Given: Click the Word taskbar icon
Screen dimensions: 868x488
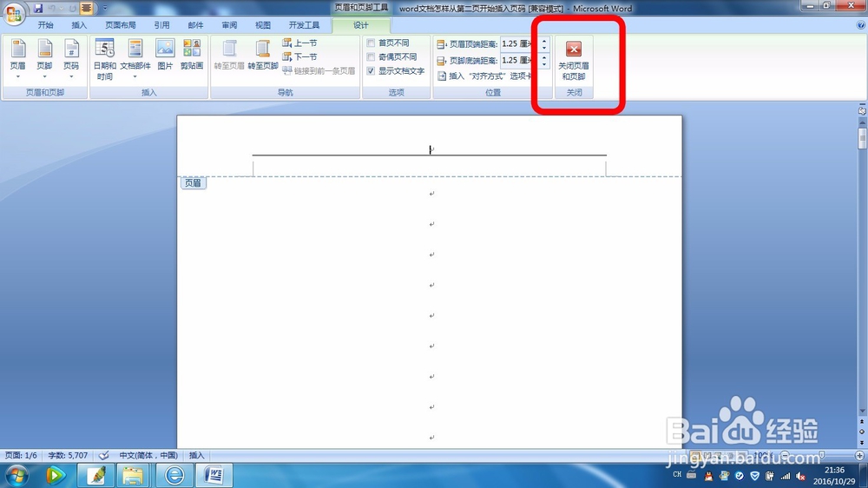Looking at the screenshot, I should point(214,476).
